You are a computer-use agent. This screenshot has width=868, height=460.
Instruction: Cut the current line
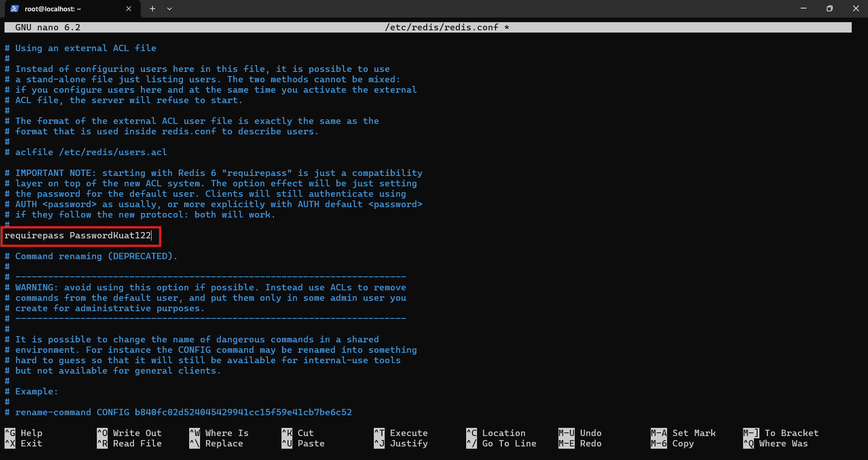point(302,433)
